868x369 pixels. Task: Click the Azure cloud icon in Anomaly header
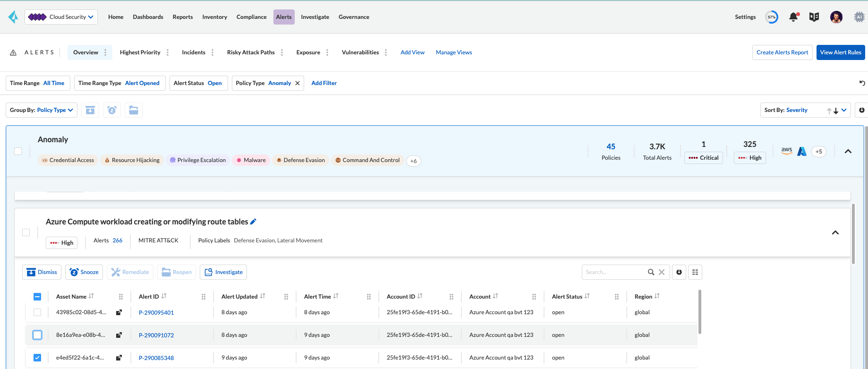click(802, 151)
